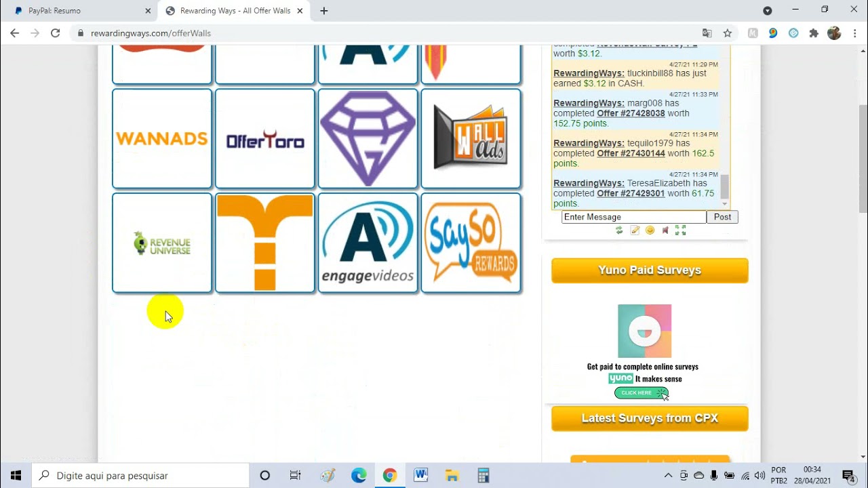Viewport: 868px width, 488px height.
Task: Open the Wall Ads offer wall
Action: click(471, 138)
